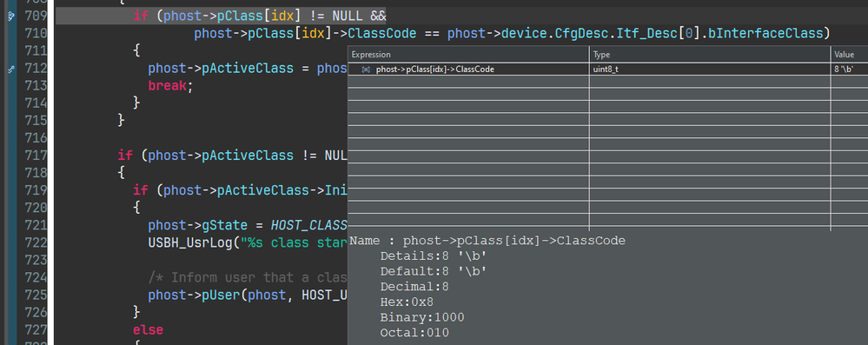Click 'NULL' on line 709

pos(347,16)
